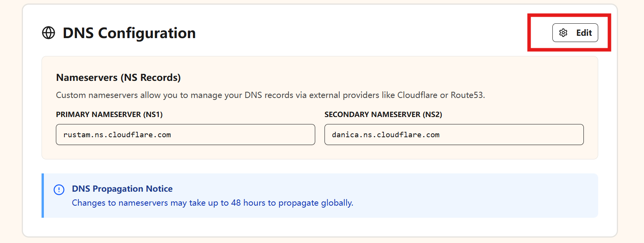Click the PRIMARY NAMESERVER (NS1) label
This screenshot has height=243, width=644.
point(109,114)
